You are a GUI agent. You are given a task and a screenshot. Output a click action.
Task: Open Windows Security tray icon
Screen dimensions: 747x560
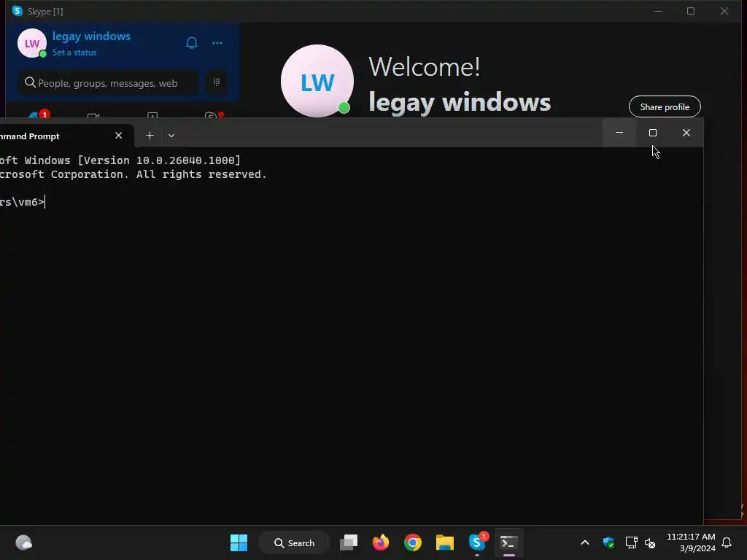(x=608, y=542)
